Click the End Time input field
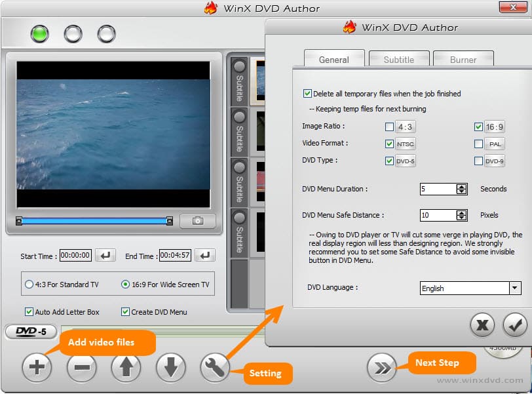 [175, 255]
